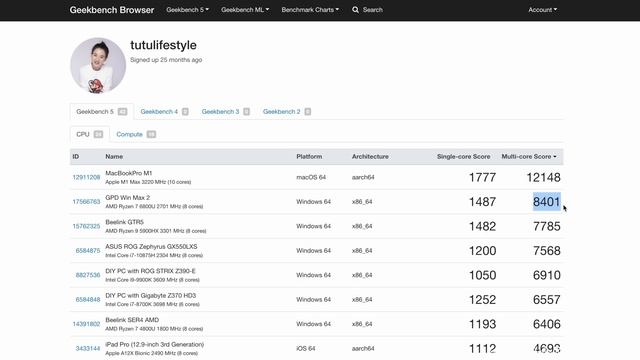Screen dimensions: 640x360
Task: Click the Signed up 25 months ago text
Action: click(166, 60)
